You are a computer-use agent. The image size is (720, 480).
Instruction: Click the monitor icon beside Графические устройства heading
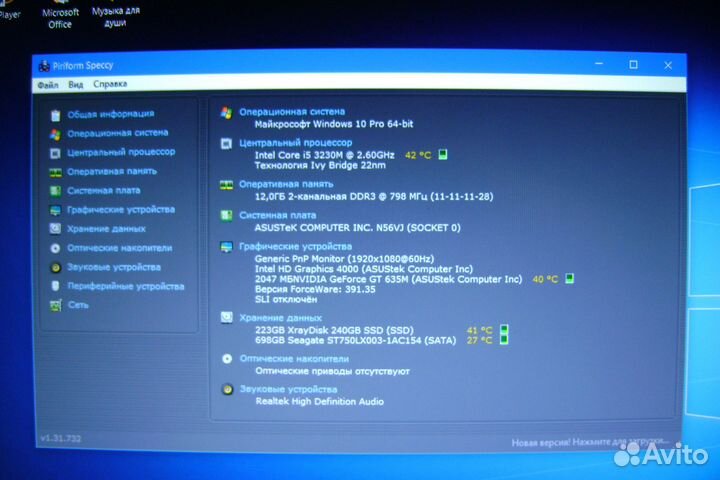(226, 248)
